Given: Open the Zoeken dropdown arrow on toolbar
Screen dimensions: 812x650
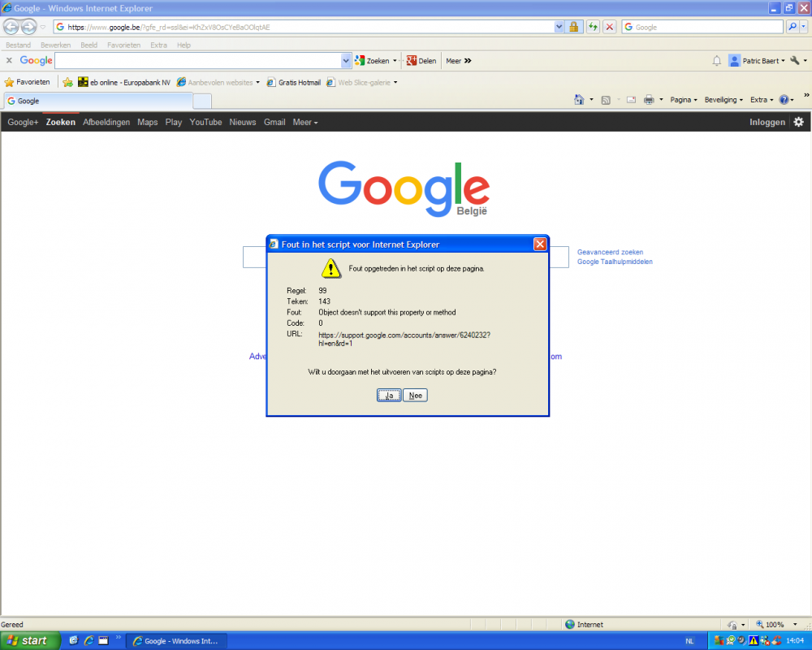Looking at the screenshot, I should click(395, 61).
